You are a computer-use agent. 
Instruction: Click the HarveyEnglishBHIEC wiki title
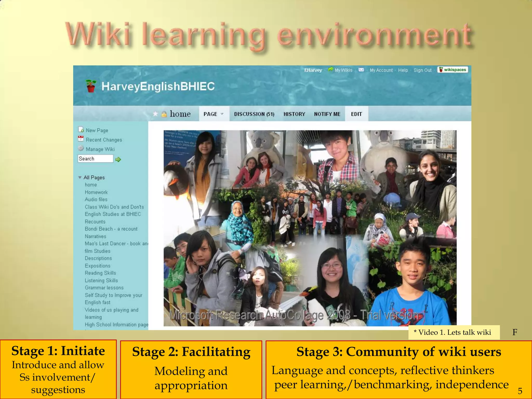158,86
